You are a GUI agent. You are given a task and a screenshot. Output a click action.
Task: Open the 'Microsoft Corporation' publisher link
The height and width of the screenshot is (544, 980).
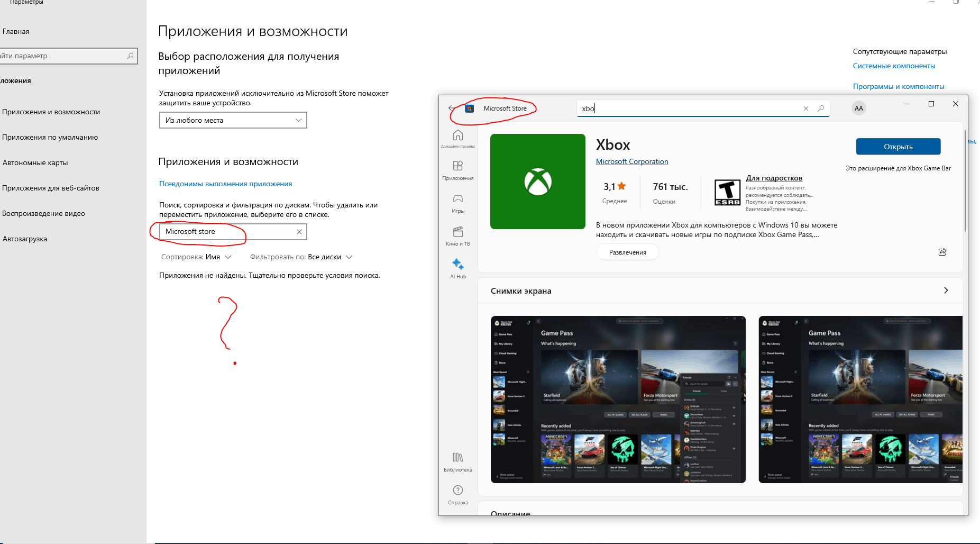(x=632, y=161)
